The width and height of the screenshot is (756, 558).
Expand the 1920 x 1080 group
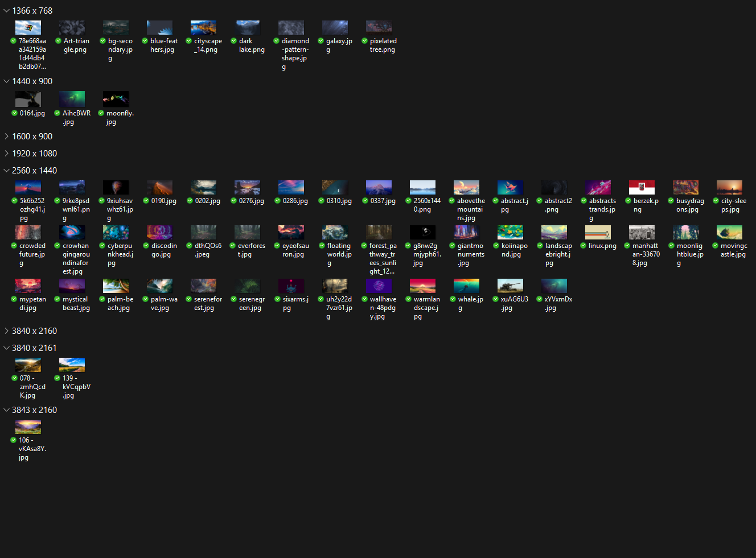pyautogui.click(x=6, y=154)
